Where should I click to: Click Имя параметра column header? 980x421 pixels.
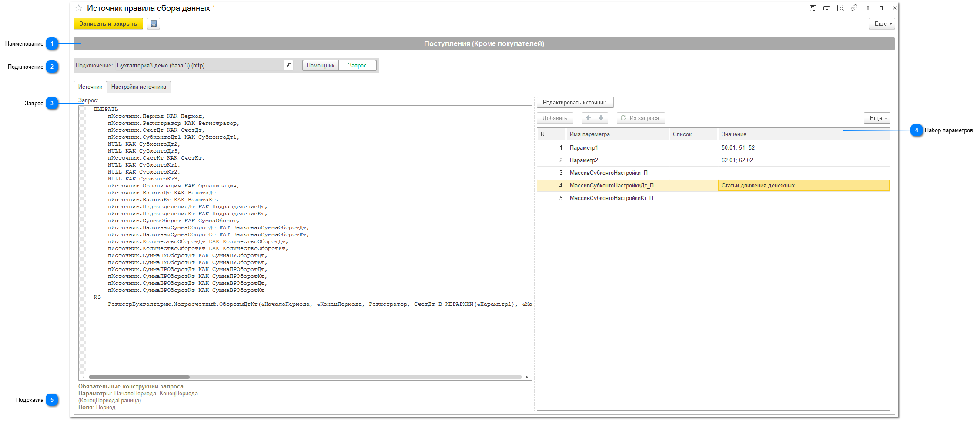tap(617, 134)
